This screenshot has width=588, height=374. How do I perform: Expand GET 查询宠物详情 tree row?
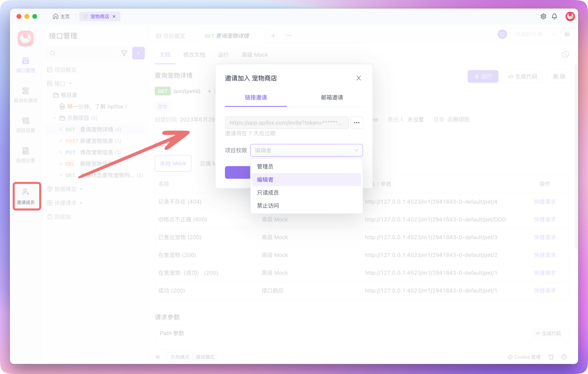[x=61, y=129]
